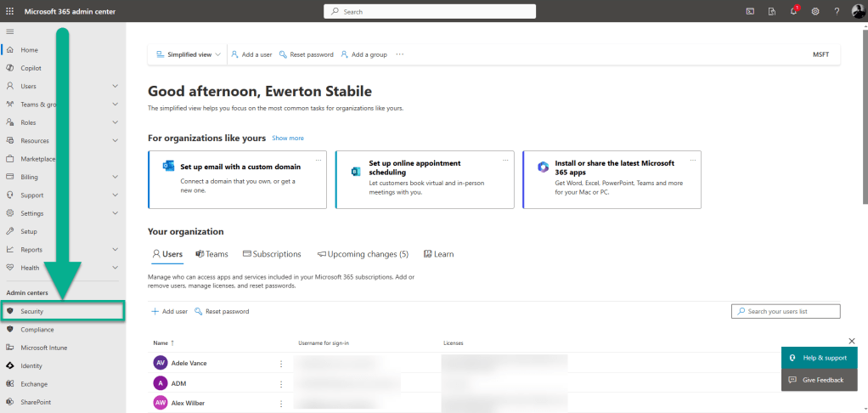Expand the Users navigation section
This screenshot has height=413, width=868.
tap(115, 86)
